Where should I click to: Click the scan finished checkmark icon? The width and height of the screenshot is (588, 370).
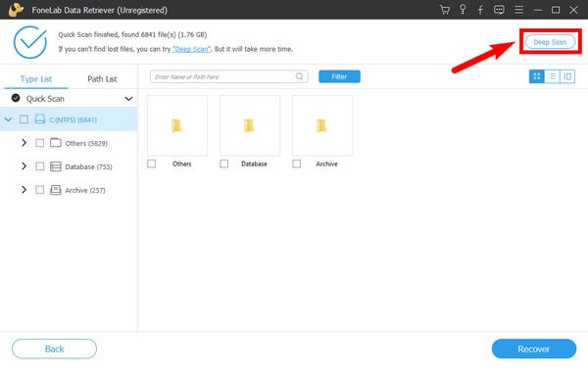(30, 42)
